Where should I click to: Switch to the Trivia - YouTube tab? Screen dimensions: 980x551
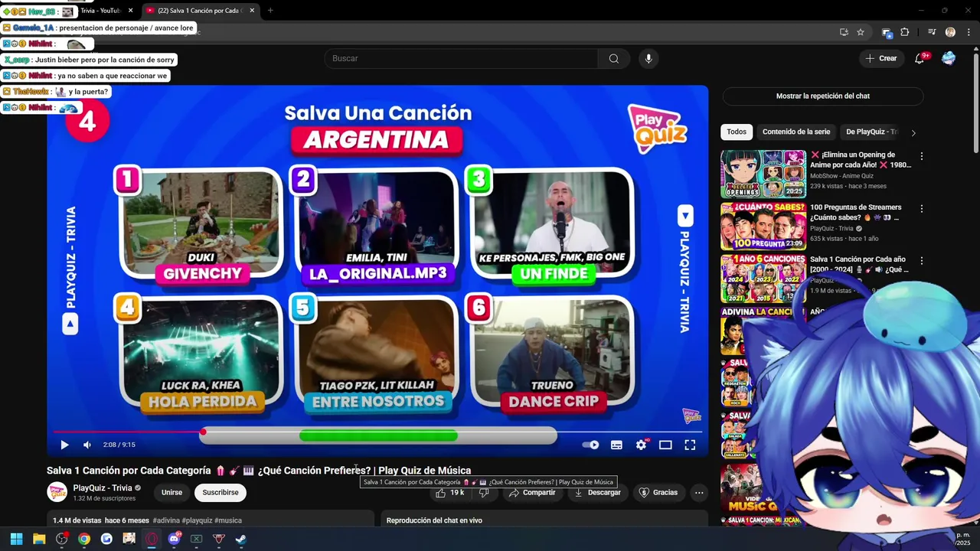tap(100, 11)
